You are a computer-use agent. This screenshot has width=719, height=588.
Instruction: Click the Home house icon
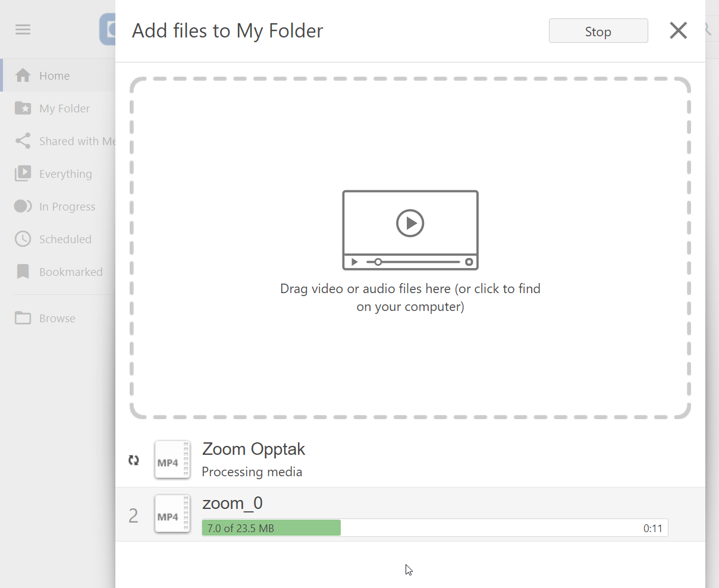tap(23, 76)
